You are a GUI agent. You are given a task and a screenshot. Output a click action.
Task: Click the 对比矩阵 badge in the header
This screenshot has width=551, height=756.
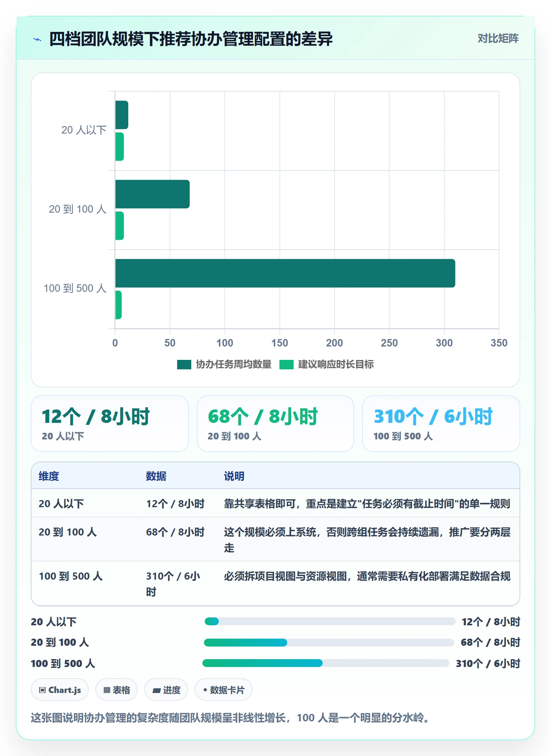point(498,39)
